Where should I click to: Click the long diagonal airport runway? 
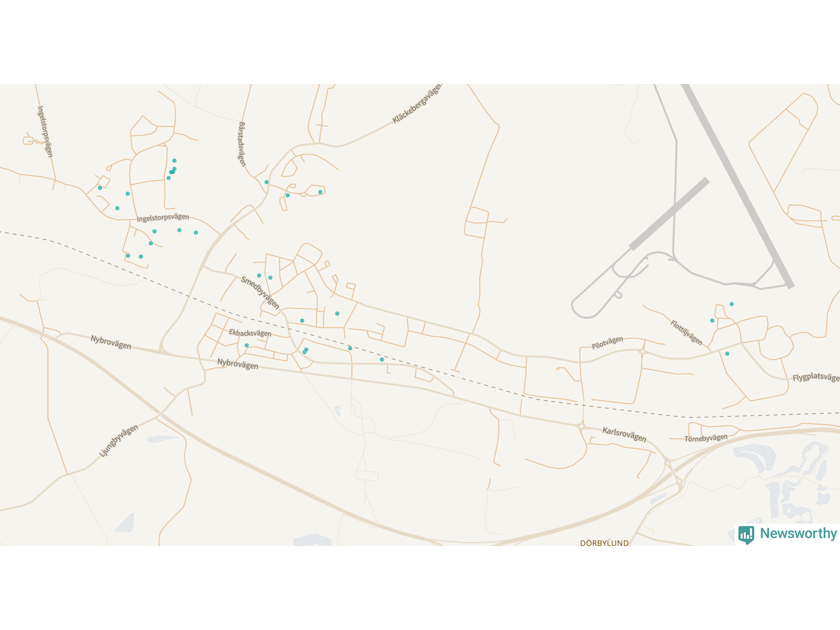[738, 186]
